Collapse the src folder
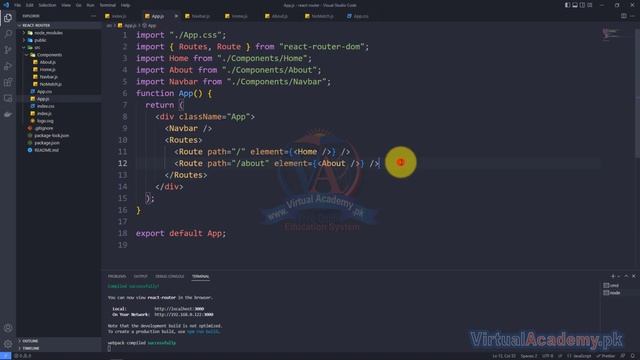640x360 pixels. point(59,47)
